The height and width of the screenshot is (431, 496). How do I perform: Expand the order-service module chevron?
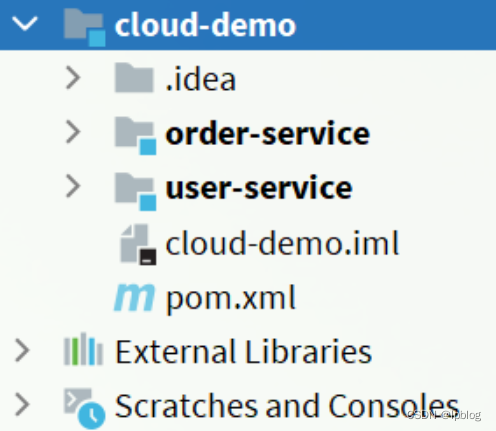73,132
